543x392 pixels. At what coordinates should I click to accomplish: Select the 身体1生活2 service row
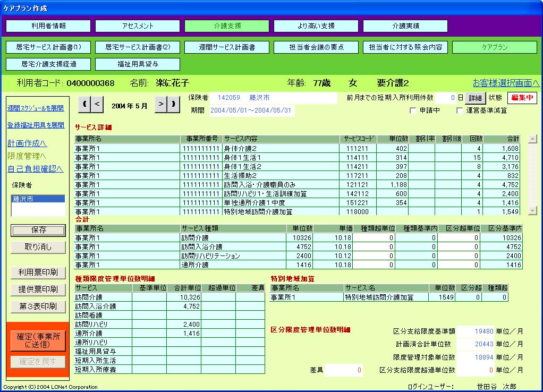click(x=296, y=167)
